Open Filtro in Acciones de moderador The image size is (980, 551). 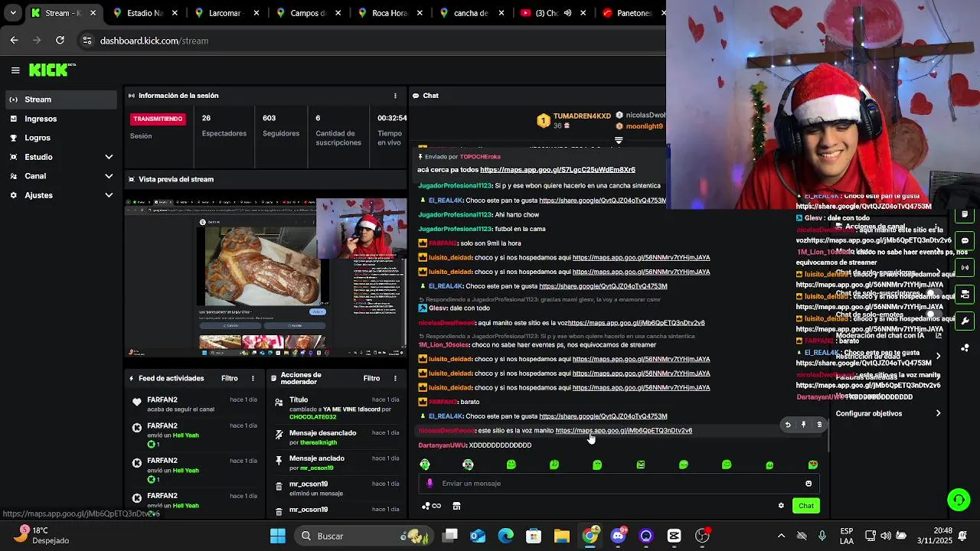tap(371, 378)
